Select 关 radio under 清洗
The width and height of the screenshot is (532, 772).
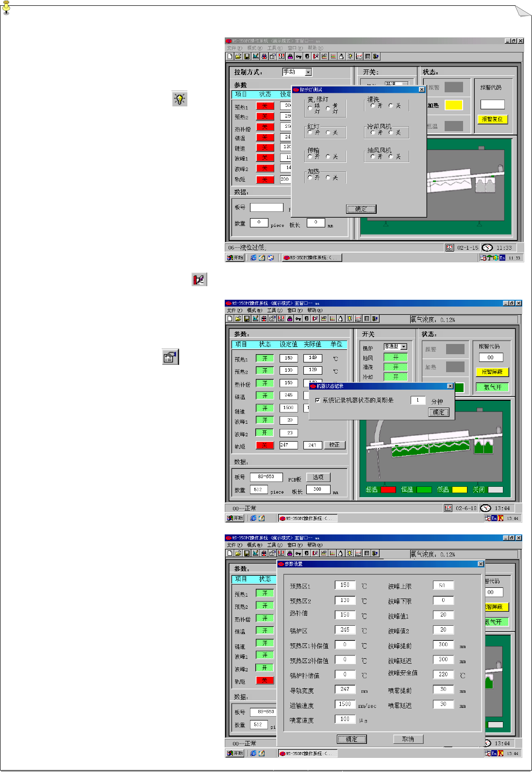click(x=391, y=105)
